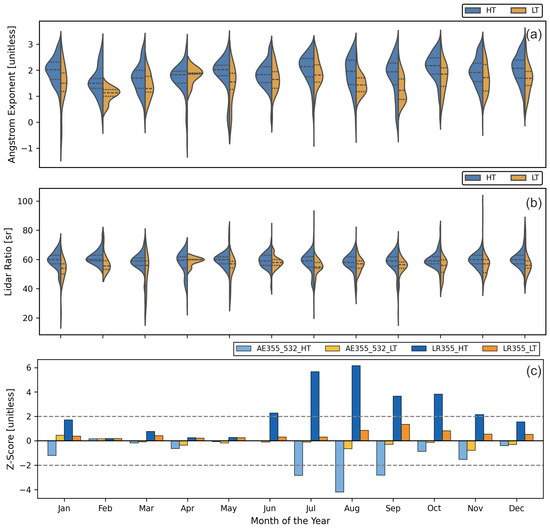Click the Sep orange LR355_LT bar
Viewport: 550px width, 528px height.
click(x=405, y=433)
